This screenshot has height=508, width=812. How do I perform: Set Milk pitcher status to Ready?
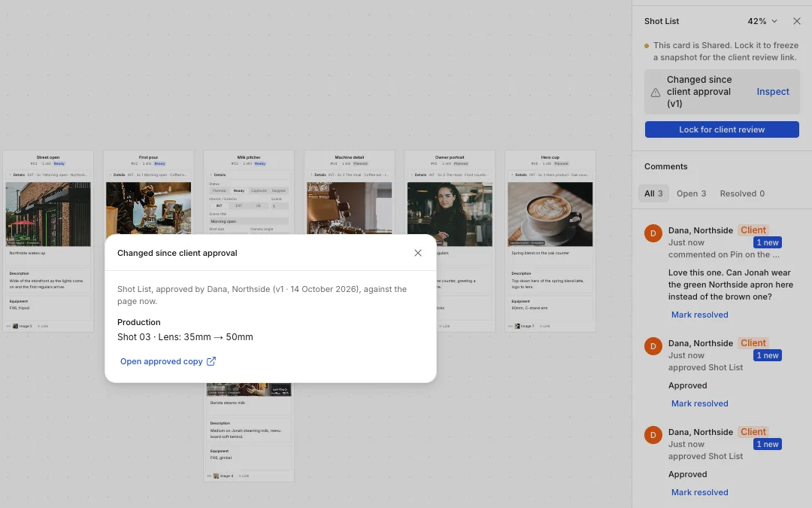[239, 190]
